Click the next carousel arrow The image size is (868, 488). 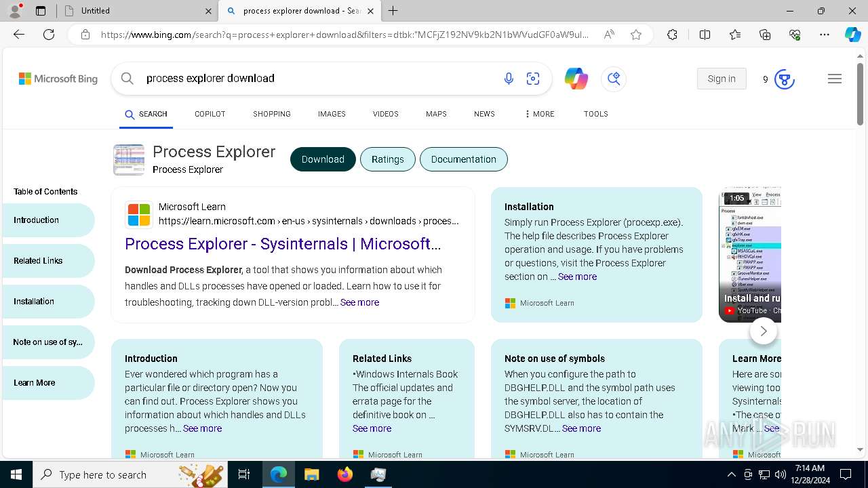tap(764, 331)
